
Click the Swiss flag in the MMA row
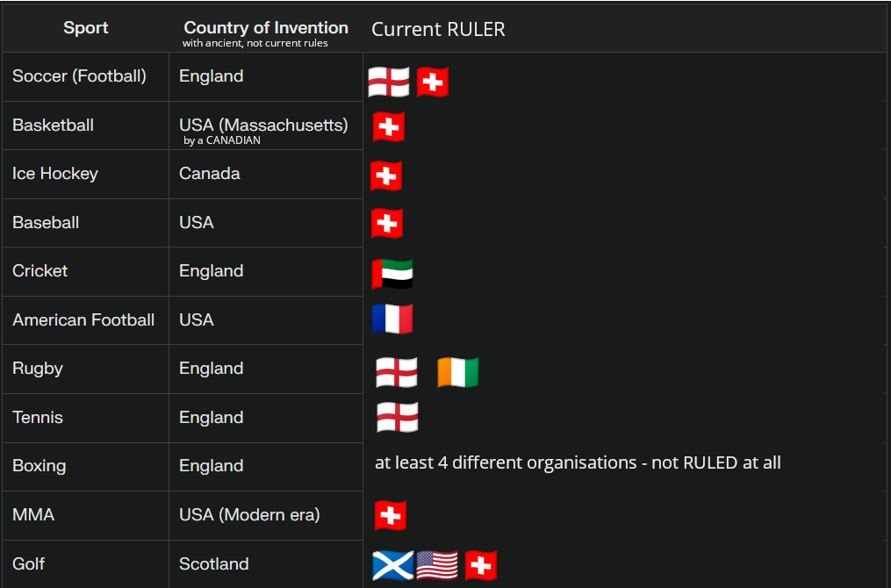click(391, 515)
